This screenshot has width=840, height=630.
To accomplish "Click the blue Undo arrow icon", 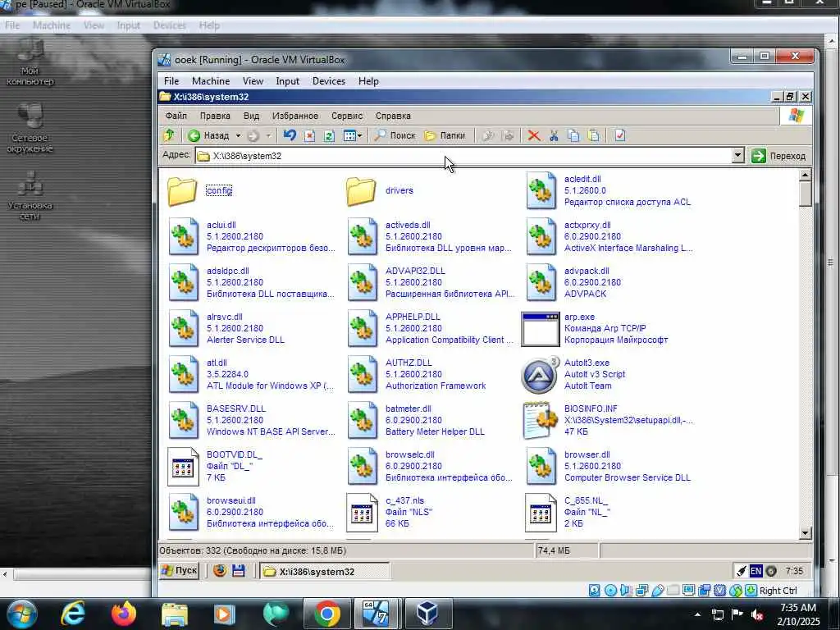I will tap(290, 135).
